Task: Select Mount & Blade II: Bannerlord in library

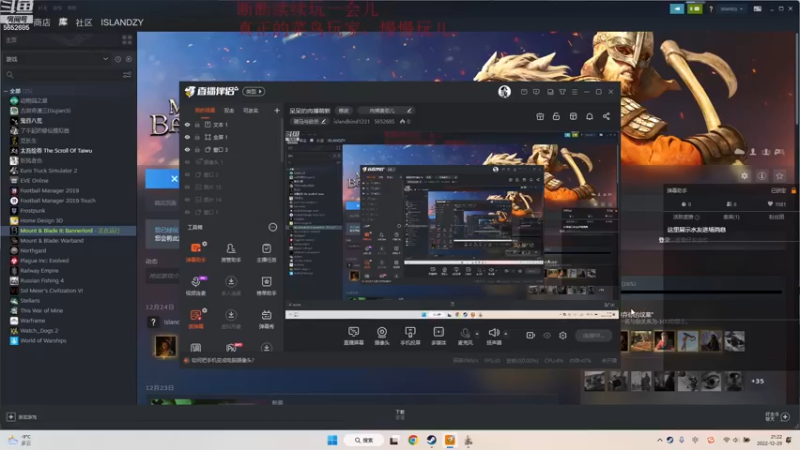Action: (x=68, y=231)
